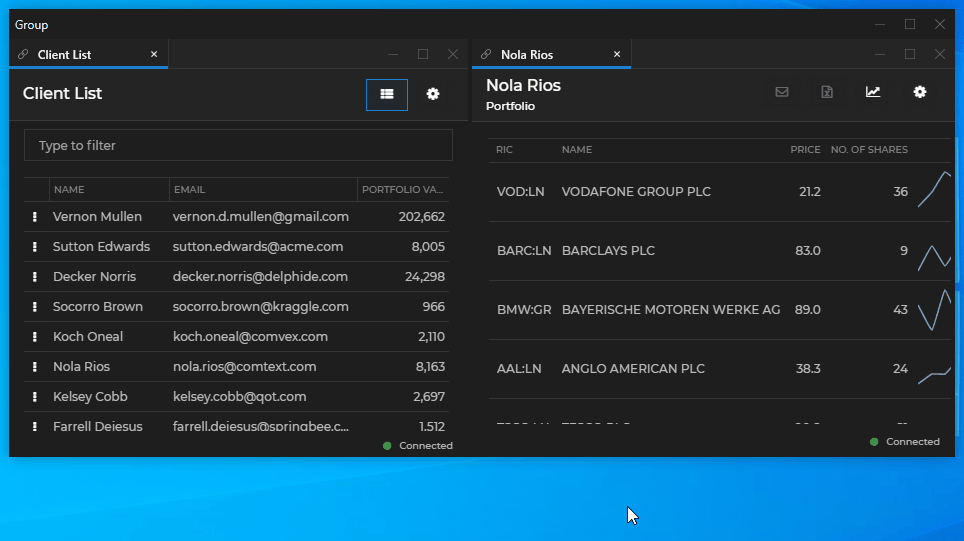Click the Type to filter input
Screen dimensions: 964x541
[x=238, y=145]
